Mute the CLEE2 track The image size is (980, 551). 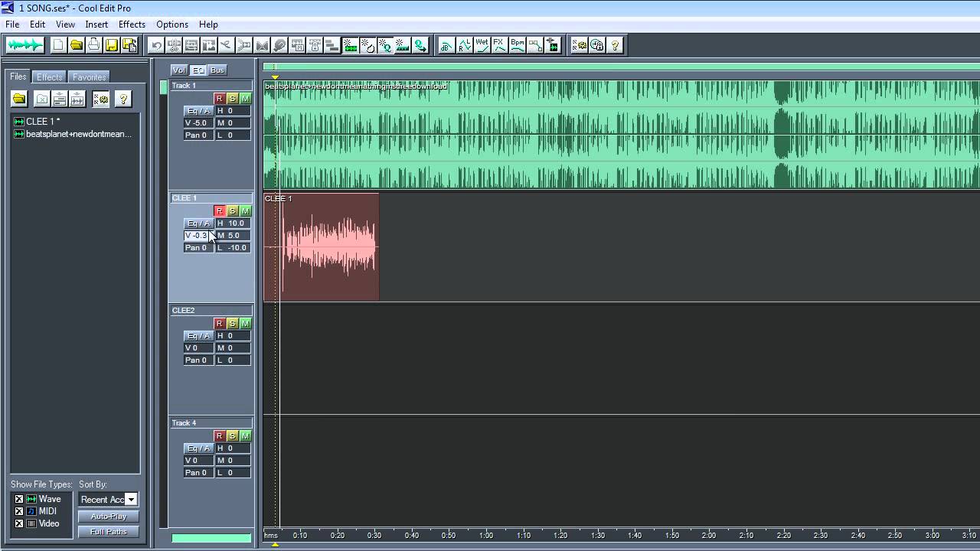tap(245, 324)
